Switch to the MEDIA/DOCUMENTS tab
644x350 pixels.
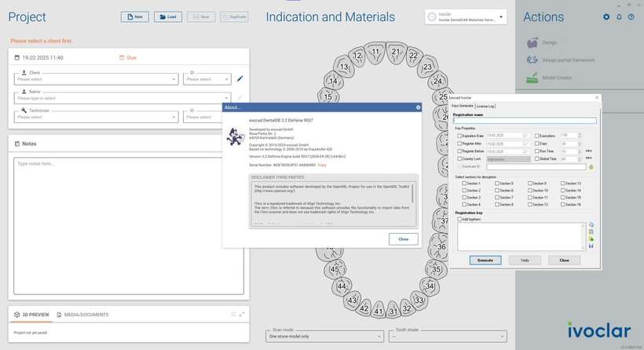[x=82, y=315]
